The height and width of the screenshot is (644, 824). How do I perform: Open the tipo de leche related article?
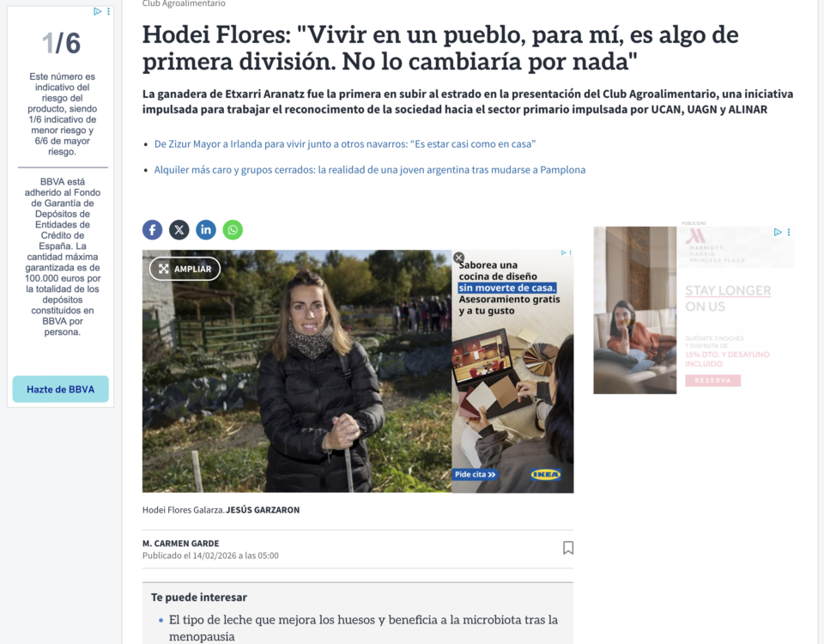[363, 628]
